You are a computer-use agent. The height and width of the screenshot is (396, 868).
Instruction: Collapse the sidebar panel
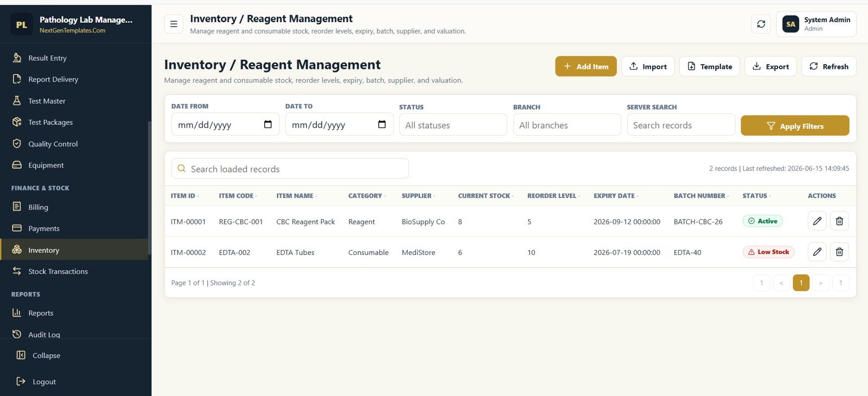[39, 355]
